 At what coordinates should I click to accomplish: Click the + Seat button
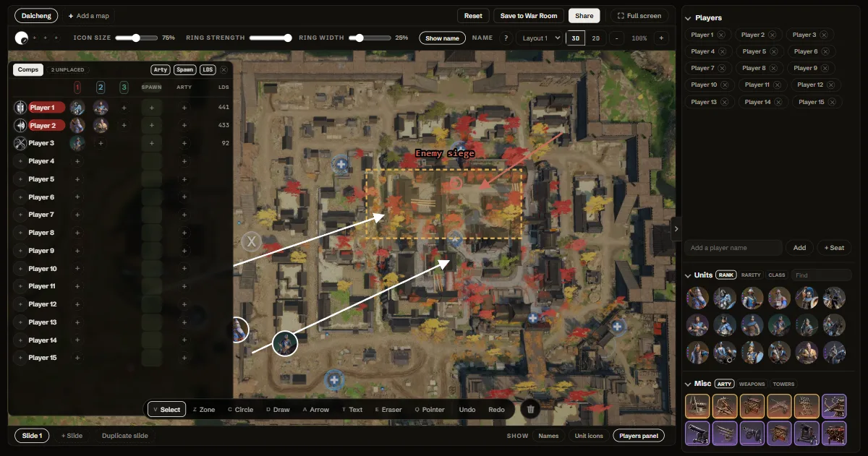click(834, 248)
